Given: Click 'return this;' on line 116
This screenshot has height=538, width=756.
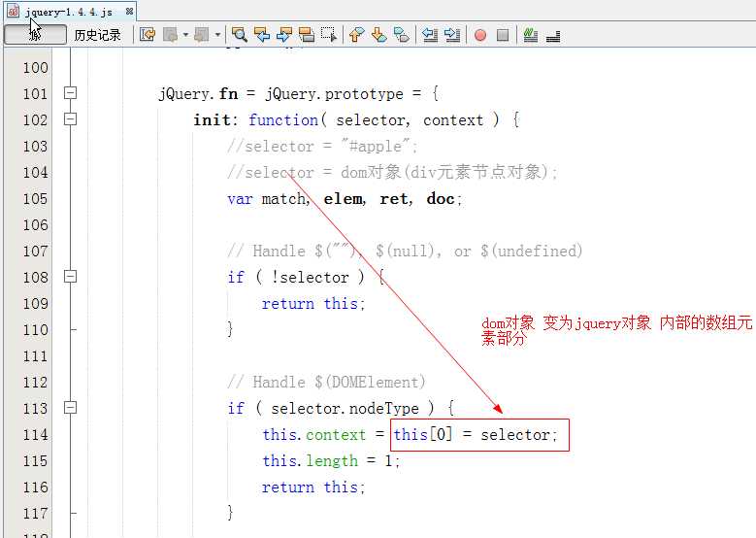Looking at the screenshot, I should (313, 487).
